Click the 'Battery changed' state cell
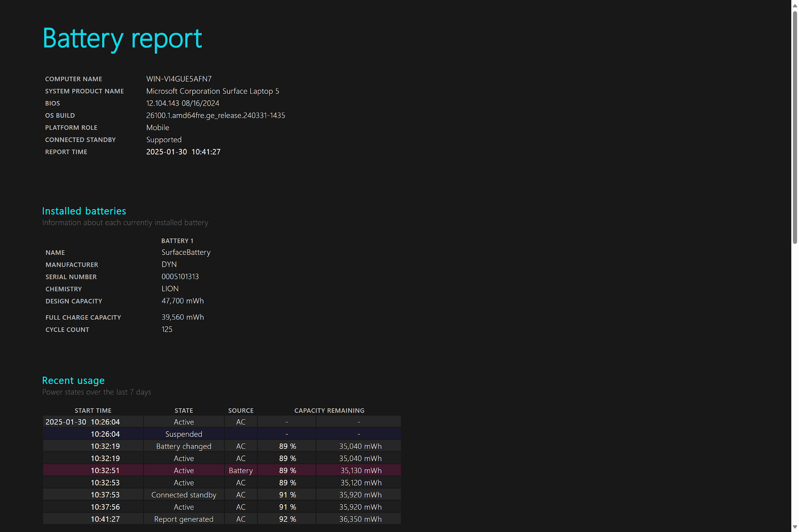The width and height of the screenshot is (799, 532). 184,446
